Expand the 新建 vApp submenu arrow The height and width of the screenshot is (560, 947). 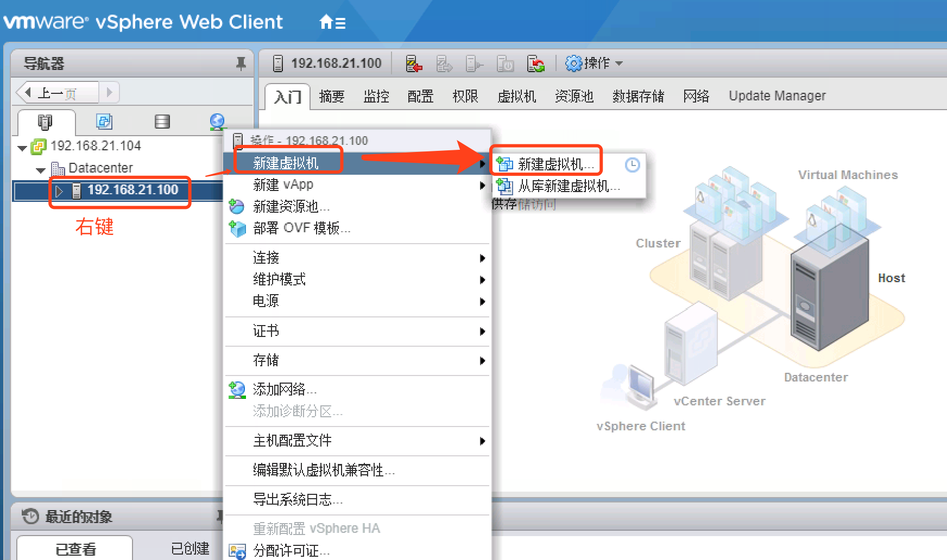click(x=482, y=185)
